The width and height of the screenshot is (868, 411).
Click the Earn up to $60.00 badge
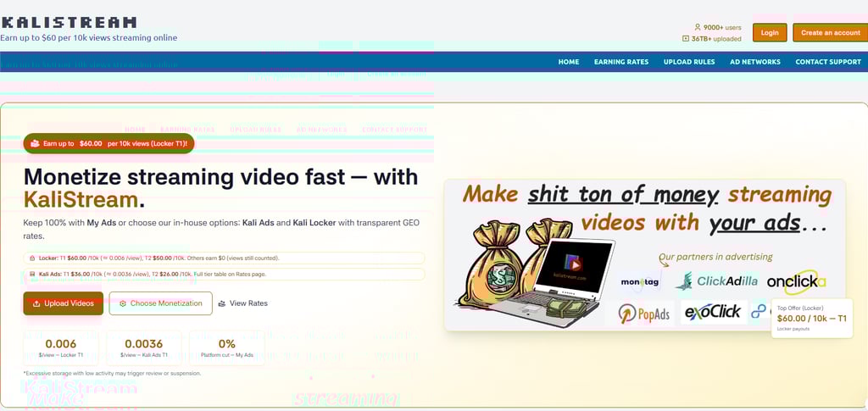click(108, 143)
